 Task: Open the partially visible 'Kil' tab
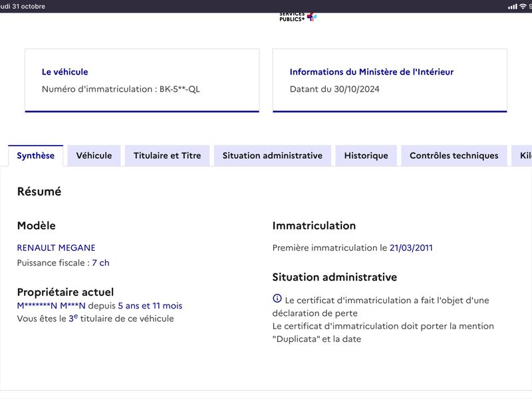[522, 156]
